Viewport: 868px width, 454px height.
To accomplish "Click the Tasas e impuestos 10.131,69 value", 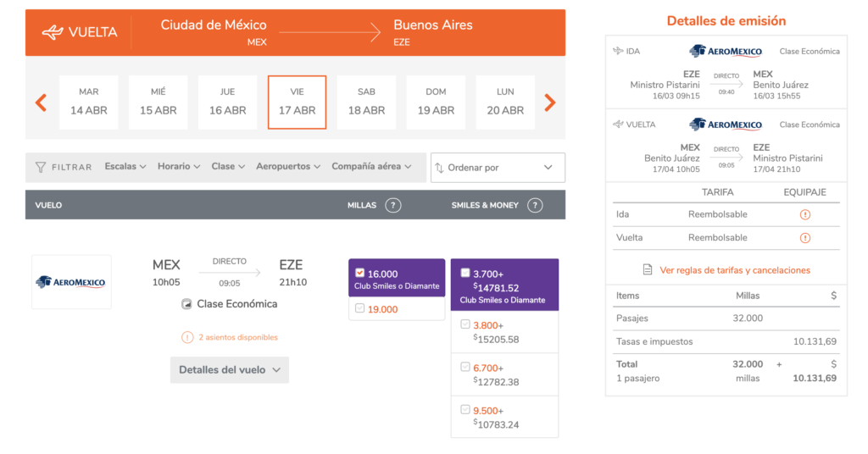I will point(815,341).
